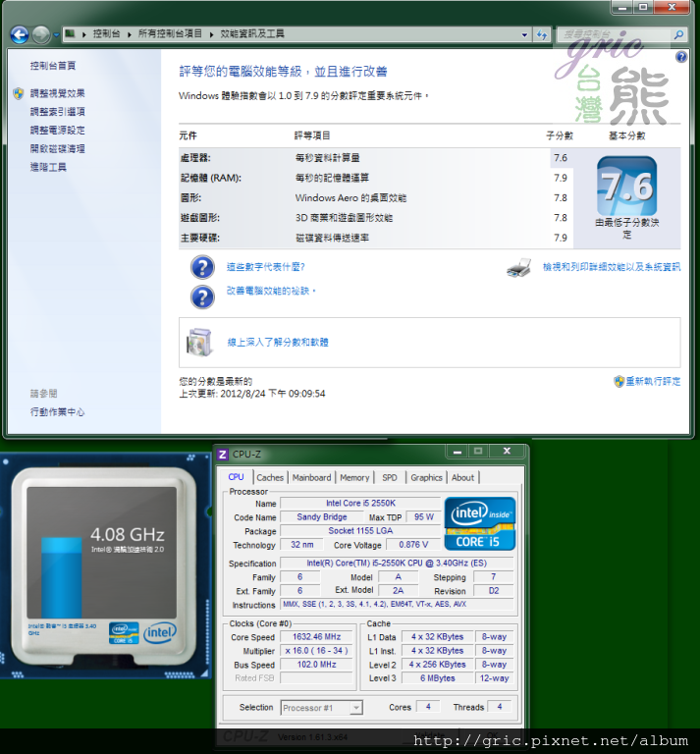Click the Intel logo on turbo gadget
This screenshot has height=754, width=700.
tap(160, 633)
